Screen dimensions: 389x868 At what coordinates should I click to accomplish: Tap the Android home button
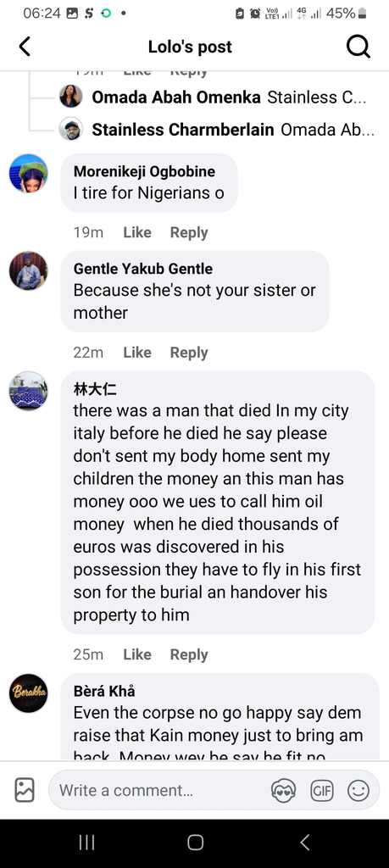point(195,843)
